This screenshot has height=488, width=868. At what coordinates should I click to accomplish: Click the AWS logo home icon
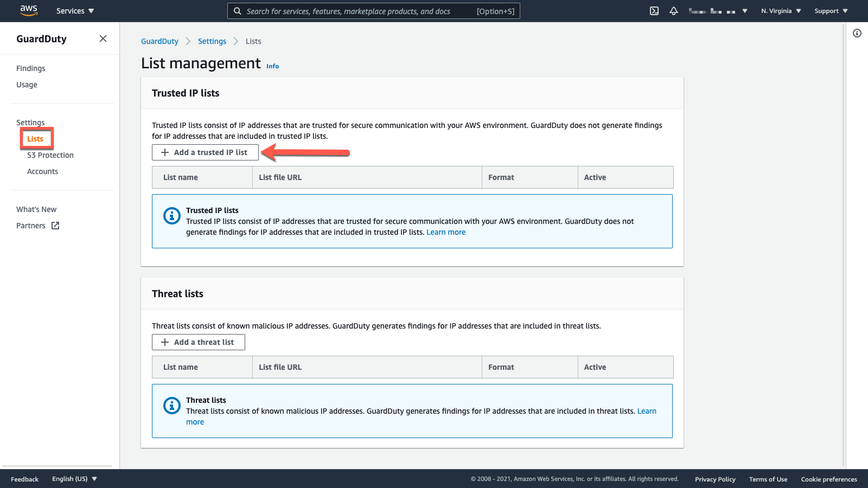pos(29,10)
